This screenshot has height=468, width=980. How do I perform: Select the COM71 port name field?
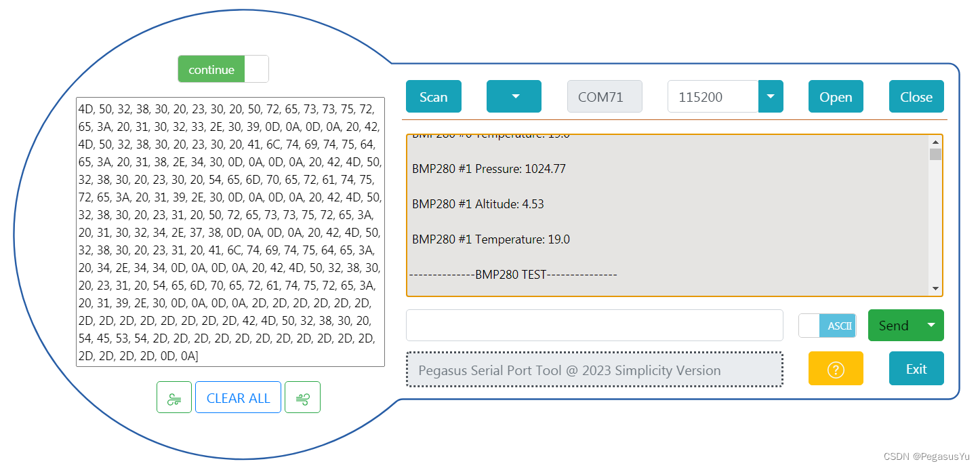[605, 96]
